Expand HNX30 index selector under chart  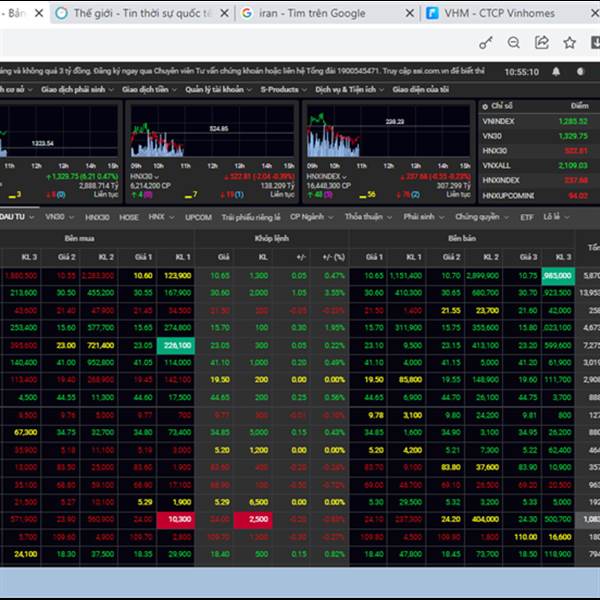145,177
